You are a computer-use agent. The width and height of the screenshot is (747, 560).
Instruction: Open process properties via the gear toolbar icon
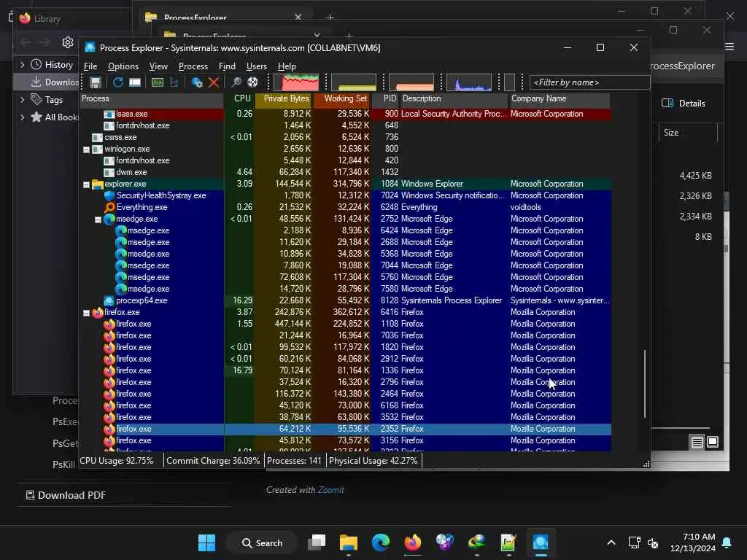point(197,82)
